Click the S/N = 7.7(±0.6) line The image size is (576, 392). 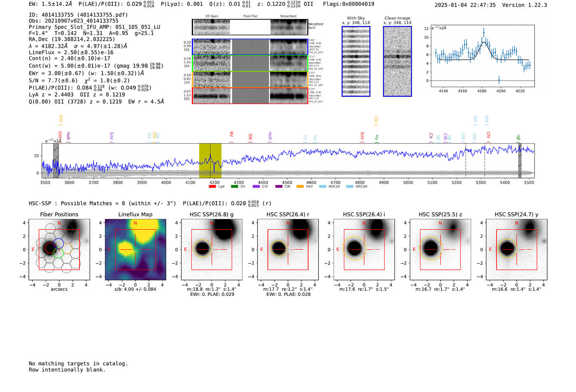(79, 81)
